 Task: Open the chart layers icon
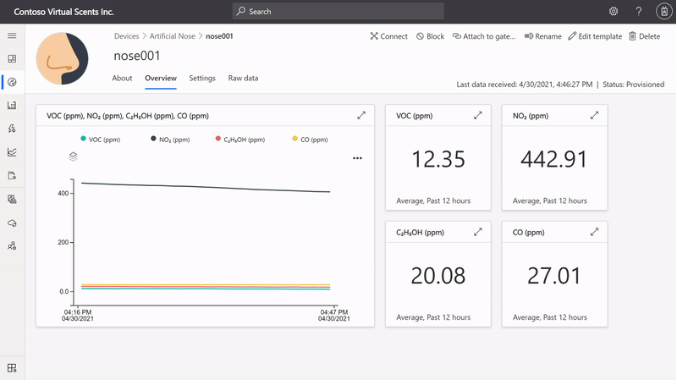[x=73, y=156]
